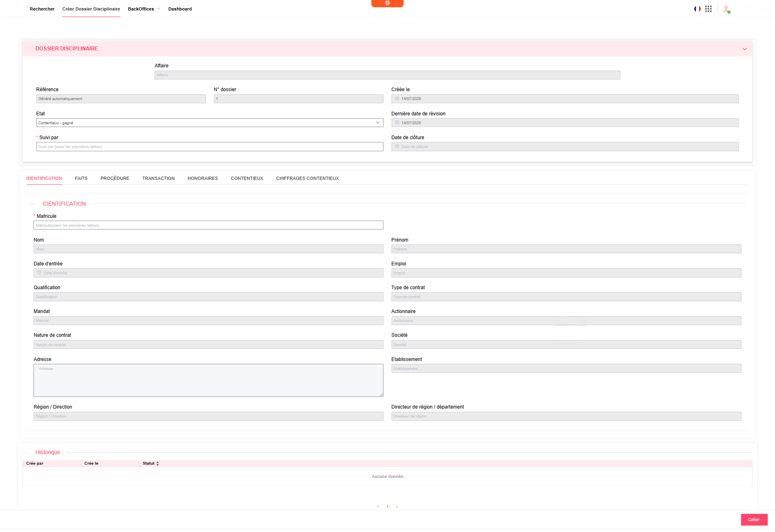Switch to the Faits tab
Screen dimensions: 775x532
coord(81,178)
